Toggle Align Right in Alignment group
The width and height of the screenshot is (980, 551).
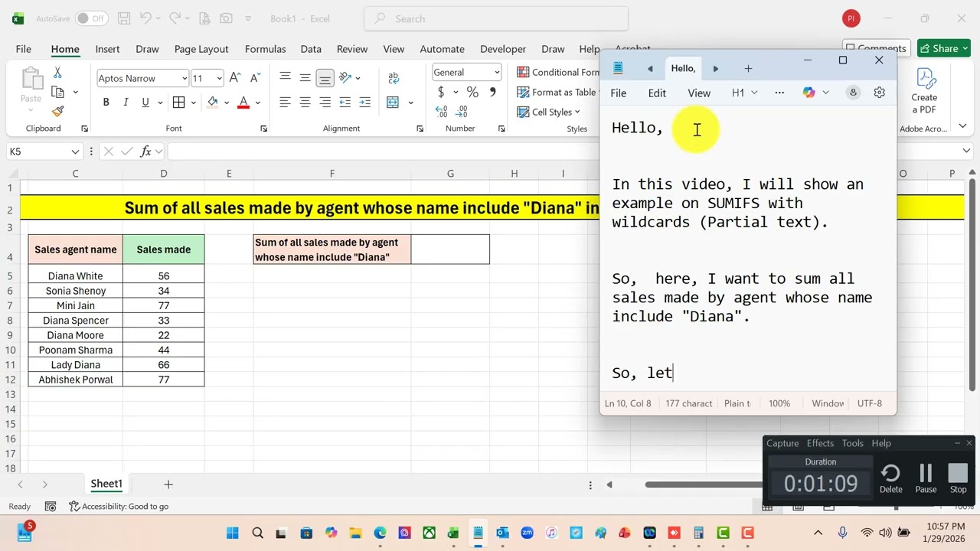[x=325, y=103]
